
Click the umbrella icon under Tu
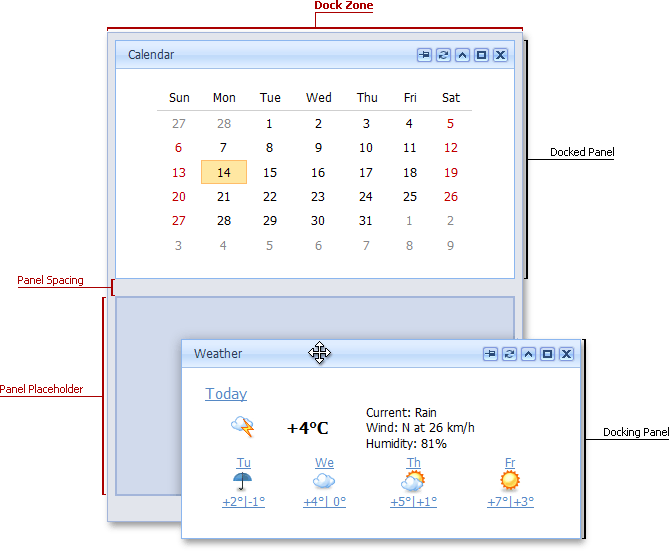[x=242, y=481]
